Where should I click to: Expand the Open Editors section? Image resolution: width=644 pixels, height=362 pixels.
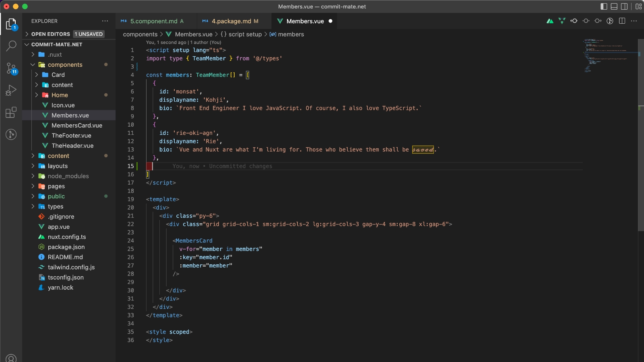[50, 34]
